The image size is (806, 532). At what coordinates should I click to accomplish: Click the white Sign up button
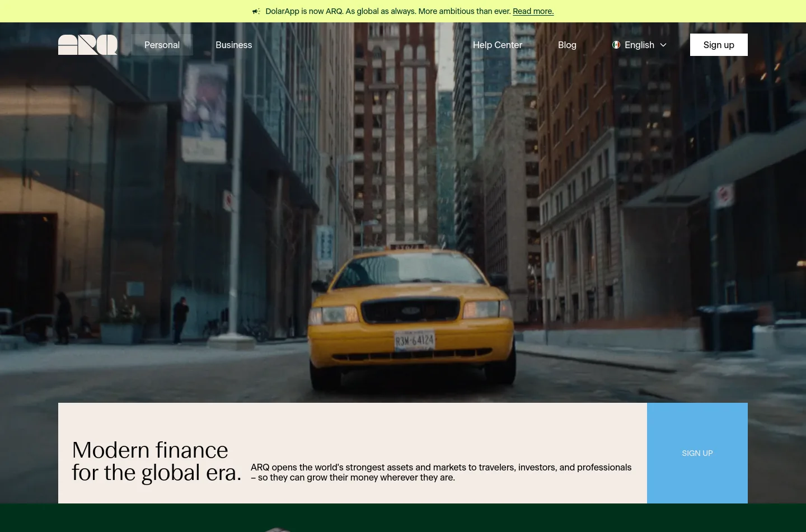pyautogui.click(x=719, y=45)
